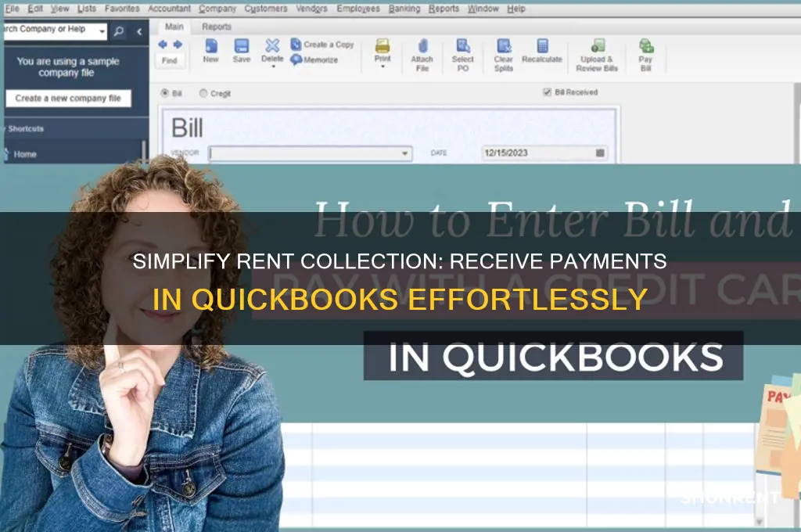This screenshot has height=532, width=801.
Task: Open the Vendor dropdown list
Action: [404, 153]
